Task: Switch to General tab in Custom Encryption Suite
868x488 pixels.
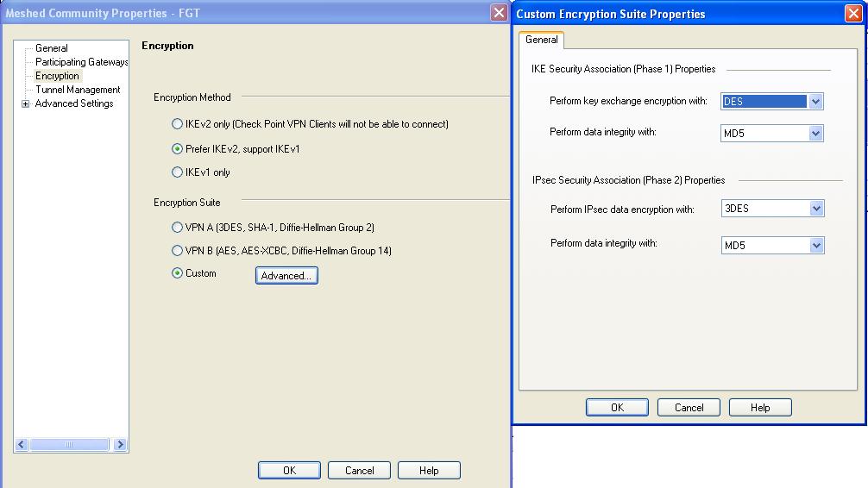Action: (x=541, y=40)
